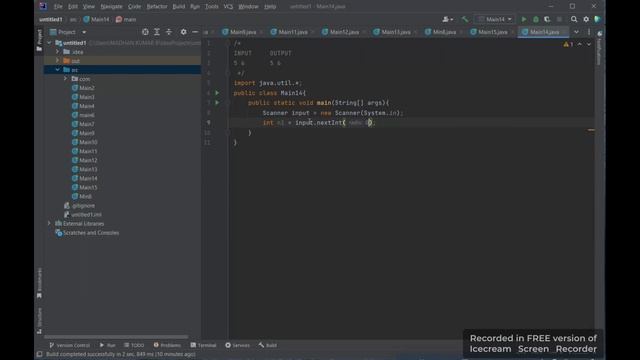Viewport: 640px width, 360px height.
Task: Run with coverage icon in toolbar
Action: click(547, 19)
